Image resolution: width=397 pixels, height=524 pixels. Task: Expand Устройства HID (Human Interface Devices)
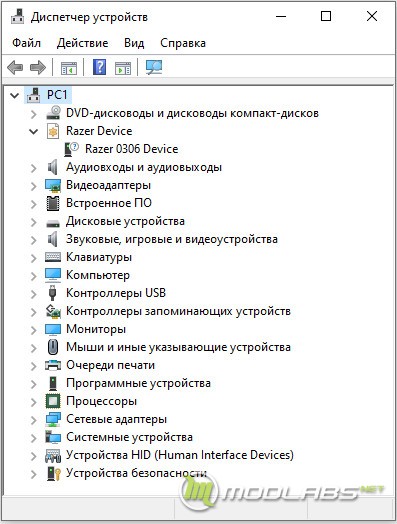[33, 456]
